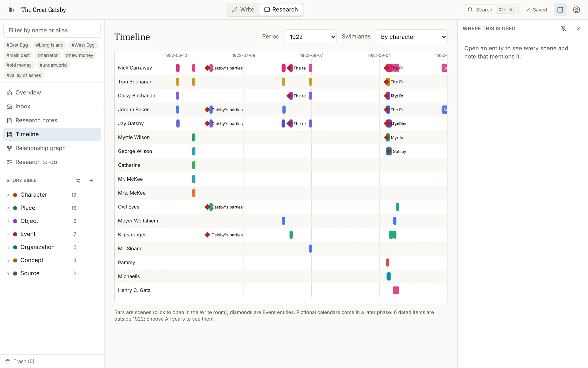This screenshot has width=588, height=368.
Task: Open story bible filter settings icon
Action: click(78, 180)
